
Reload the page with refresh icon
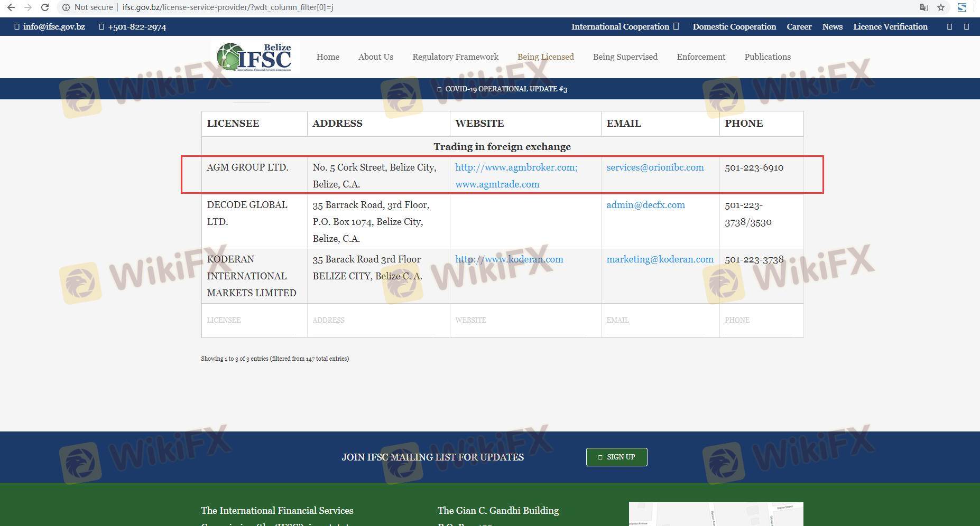45,7
